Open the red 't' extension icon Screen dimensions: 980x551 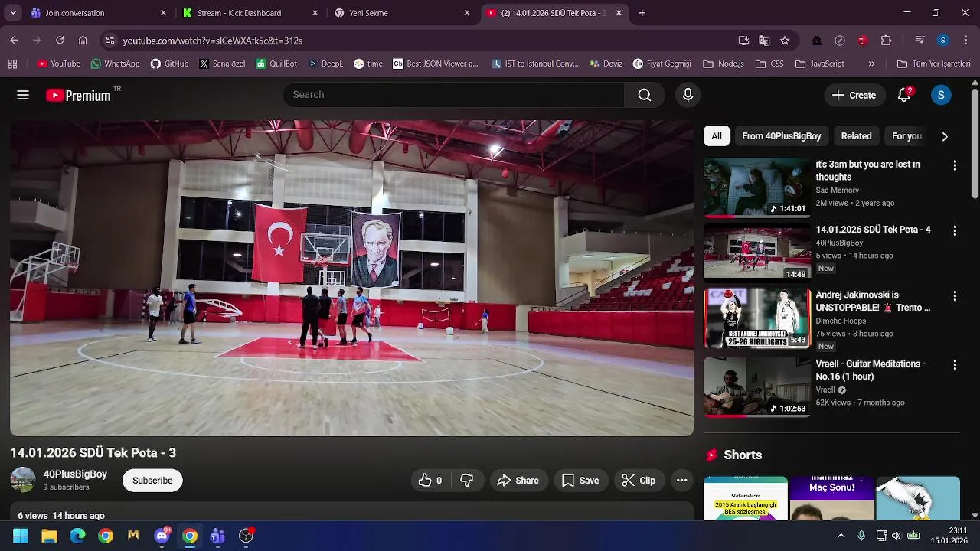(x=862, y=41)
